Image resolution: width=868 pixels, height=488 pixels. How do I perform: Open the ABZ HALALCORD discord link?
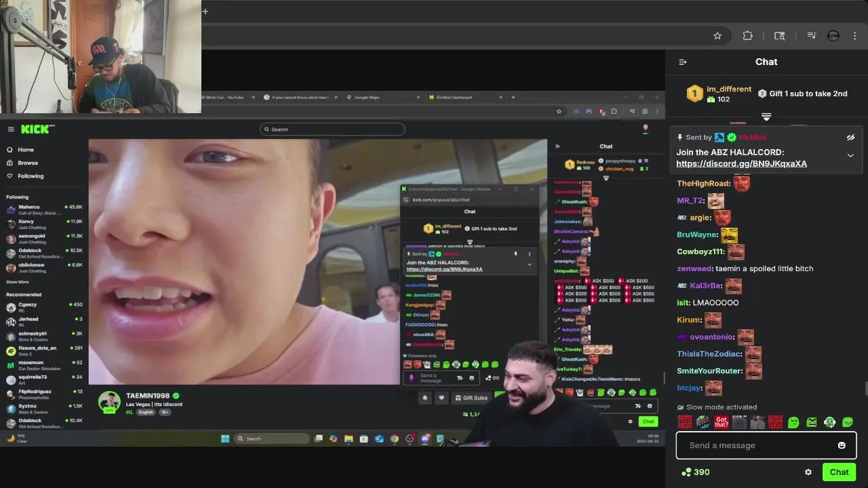click(741, 163)
